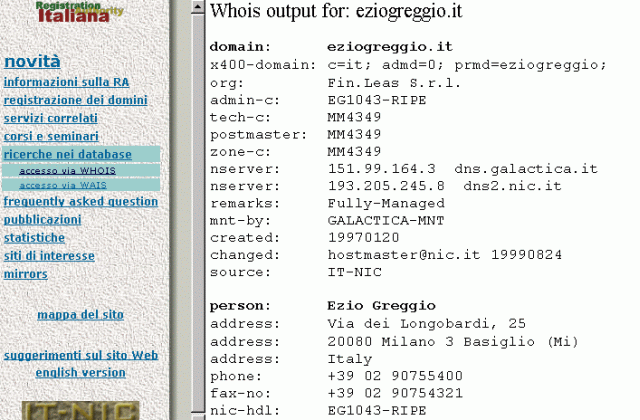Switch to english version

[80, 373]
